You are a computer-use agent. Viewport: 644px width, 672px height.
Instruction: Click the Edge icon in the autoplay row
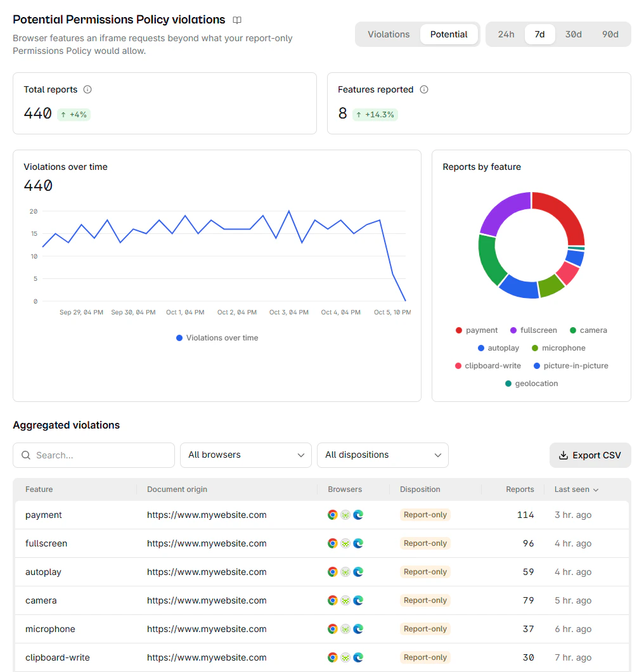[358, 572]
